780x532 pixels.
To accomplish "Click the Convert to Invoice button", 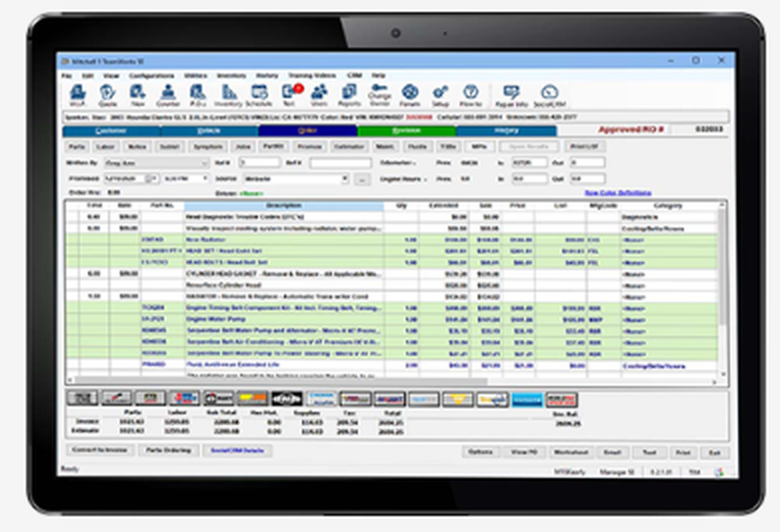I will click(100, 450).
